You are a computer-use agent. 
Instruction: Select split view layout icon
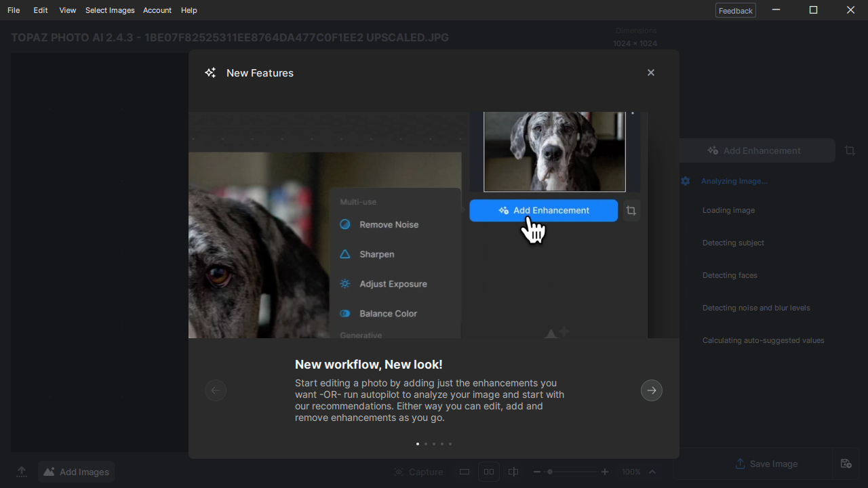pos(513,472)
